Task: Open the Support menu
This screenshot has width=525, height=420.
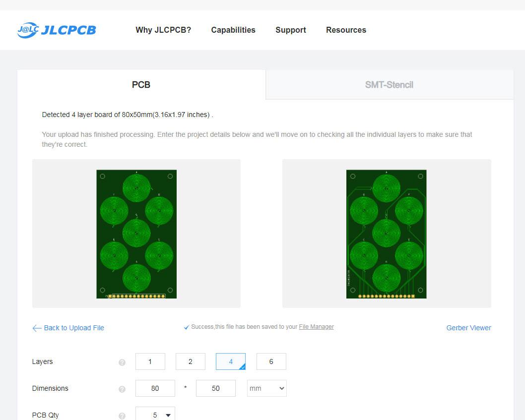Action: tap(291, 30)
